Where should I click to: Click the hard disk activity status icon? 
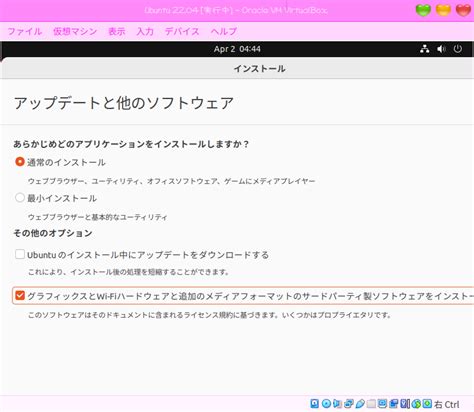point(315,404)
